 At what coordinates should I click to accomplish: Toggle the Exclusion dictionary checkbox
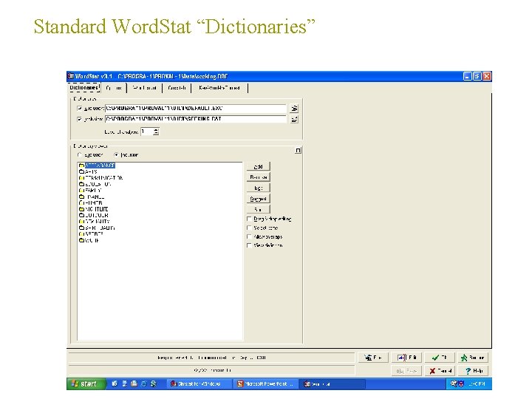coord(79,108)
